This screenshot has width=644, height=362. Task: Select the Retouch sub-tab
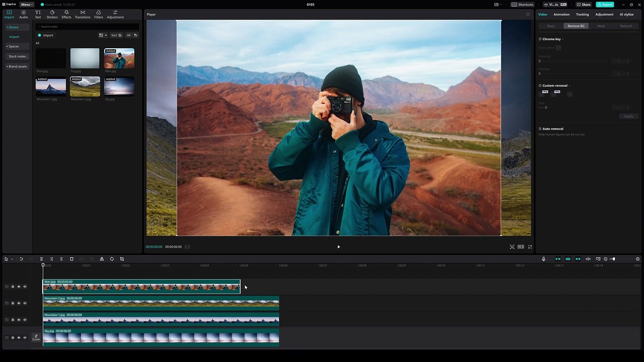point(626,26)
